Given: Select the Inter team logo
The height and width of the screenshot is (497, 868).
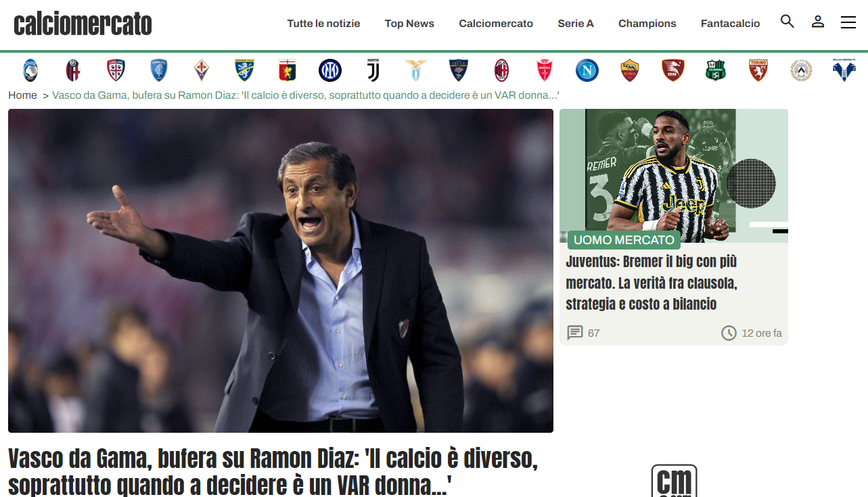Looking at the screenshot, I should (x=330, y=70).
